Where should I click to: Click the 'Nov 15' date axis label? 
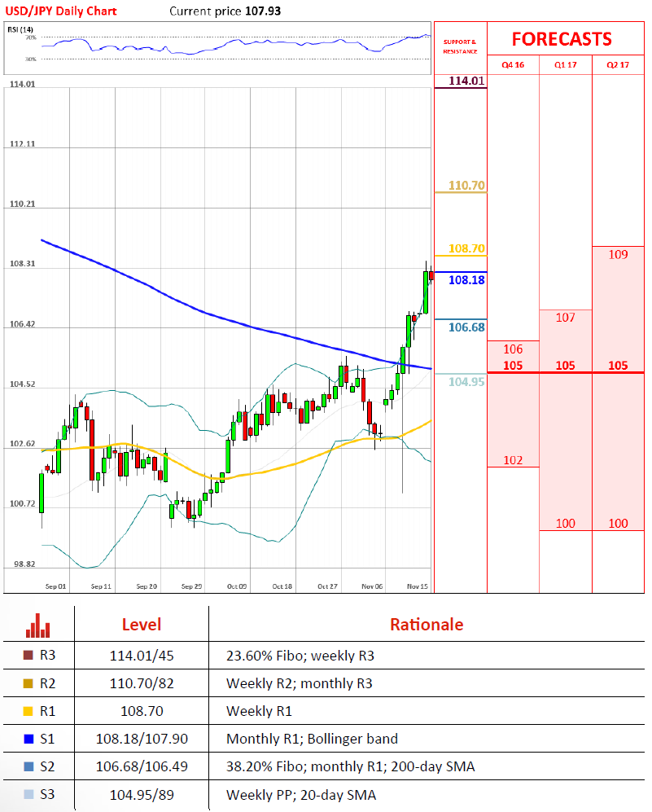pyautogui.click(x=418, y=586)
